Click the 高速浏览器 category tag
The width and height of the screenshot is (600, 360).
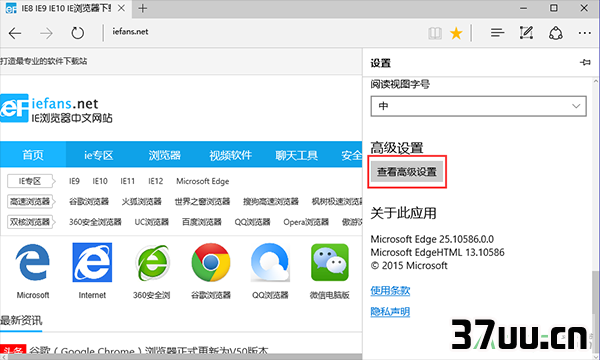click(31, 201)
